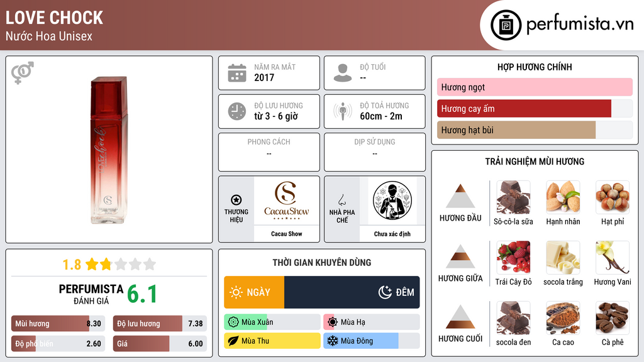Select the Hương Vani note image

[x=613, y=258]
